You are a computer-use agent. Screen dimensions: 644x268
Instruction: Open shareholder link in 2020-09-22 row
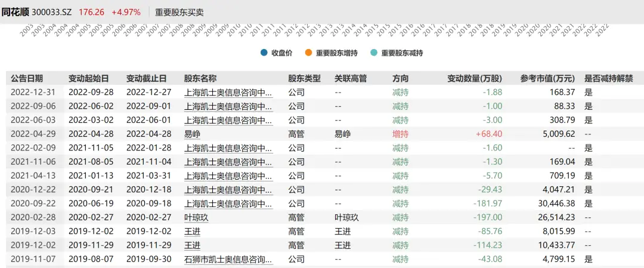[228, 204]
